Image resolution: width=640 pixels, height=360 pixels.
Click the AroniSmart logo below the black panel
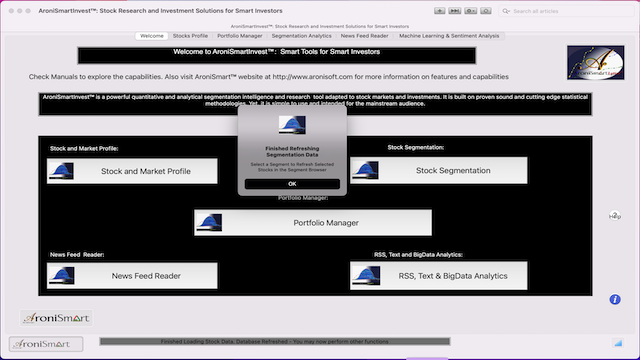click(x=56, y=318)
